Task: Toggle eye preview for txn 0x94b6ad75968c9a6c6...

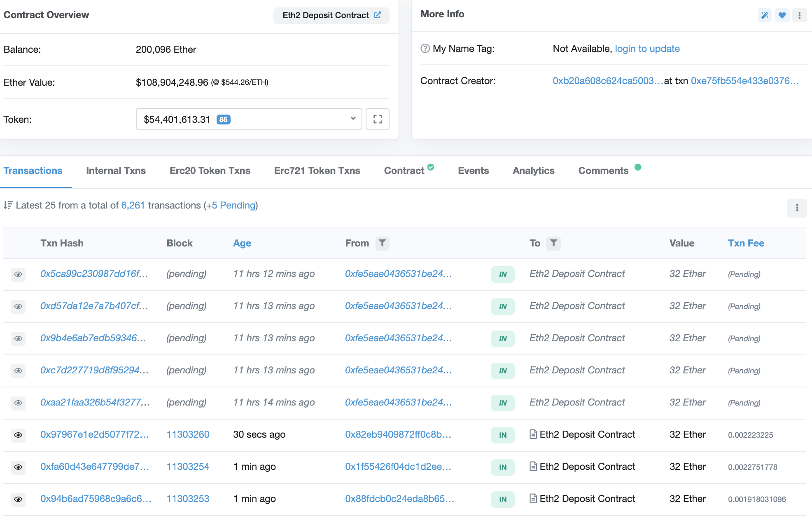Action: coord(18,500)
